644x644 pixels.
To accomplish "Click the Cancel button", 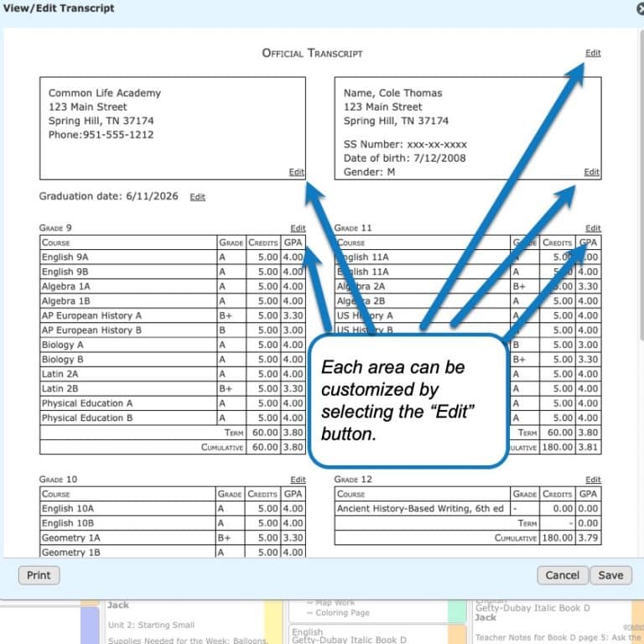I will coord(563,575).
